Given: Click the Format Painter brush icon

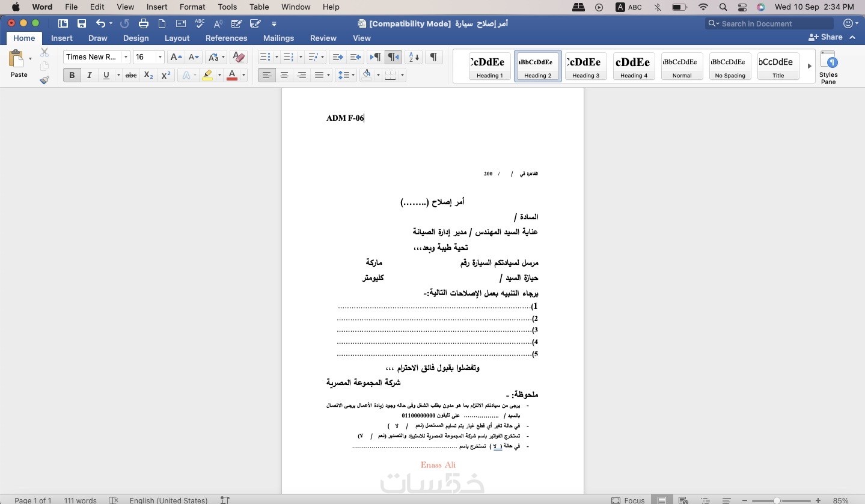Looking at the screenshot, I should (44, 79).
